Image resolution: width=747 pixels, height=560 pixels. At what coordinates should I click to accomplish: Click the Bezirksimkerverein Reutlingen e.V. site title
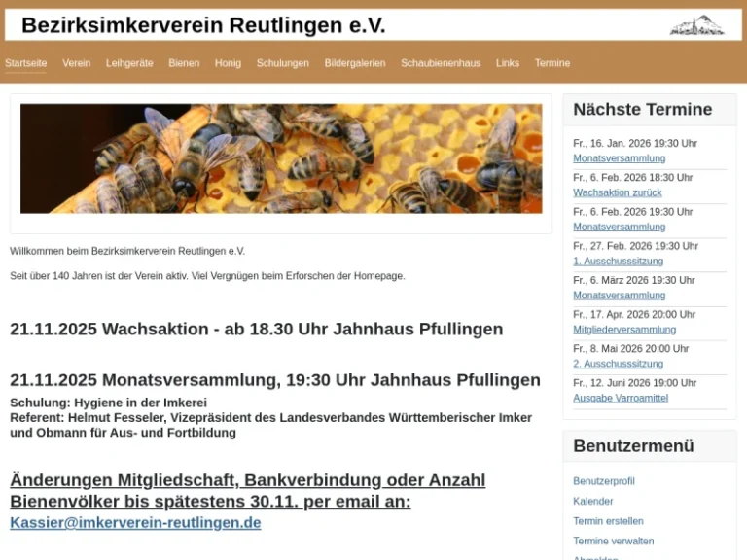[203, 25]
